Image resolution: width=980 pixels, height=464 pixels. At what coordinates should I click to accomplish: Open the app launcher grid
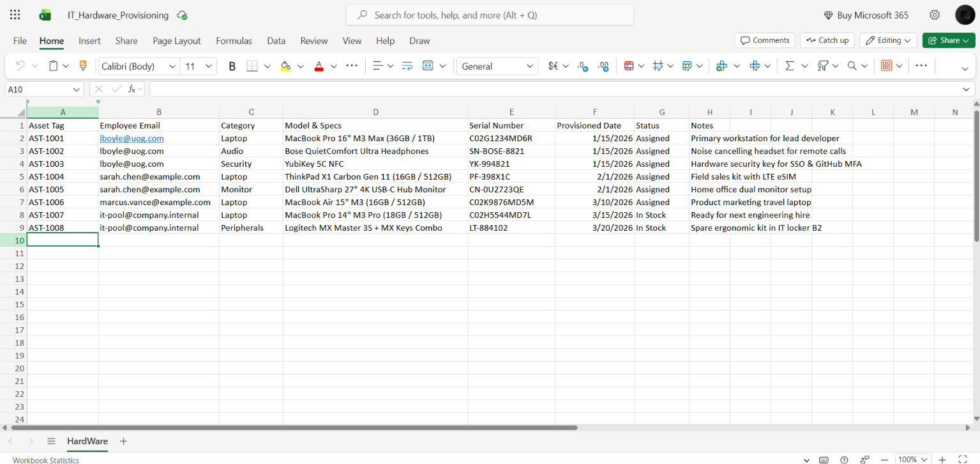(15, 15)
